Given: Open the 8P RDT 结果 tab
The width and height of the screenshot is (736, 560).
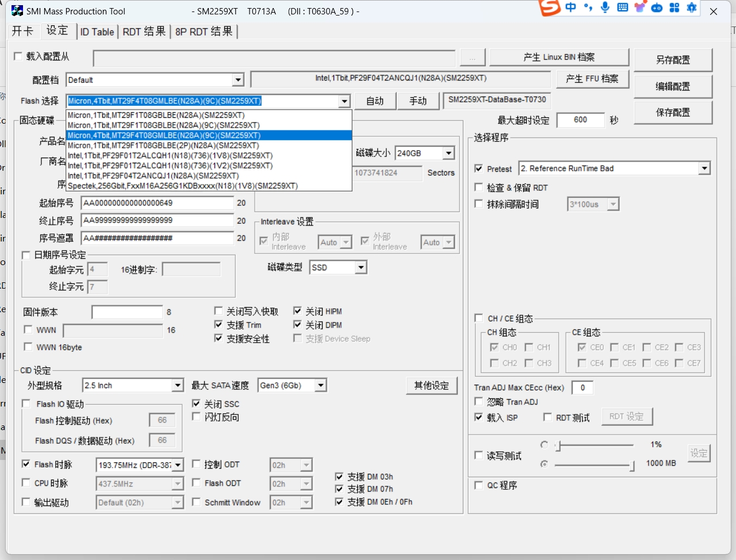Looking at the screenshot, I should (204, 32).
